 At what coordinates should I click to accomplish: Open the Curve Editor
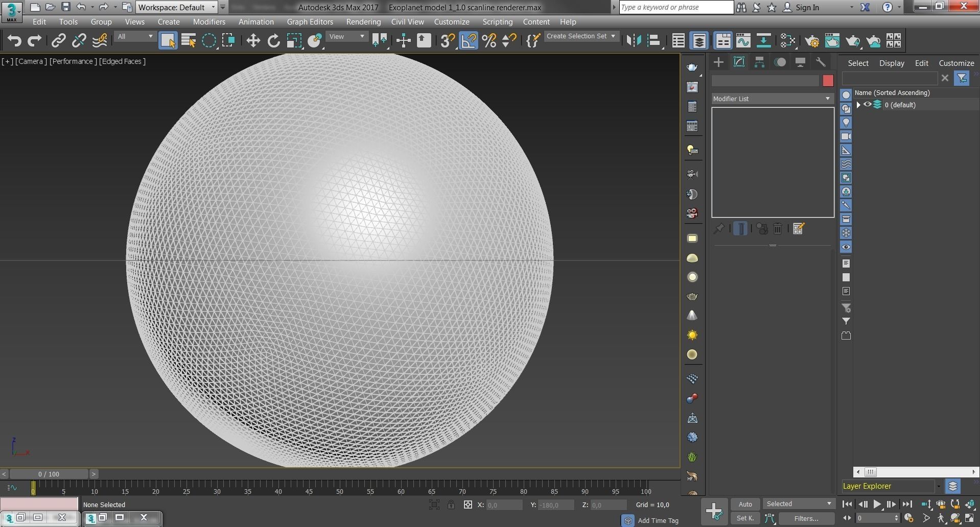click(x=743, y=40)
